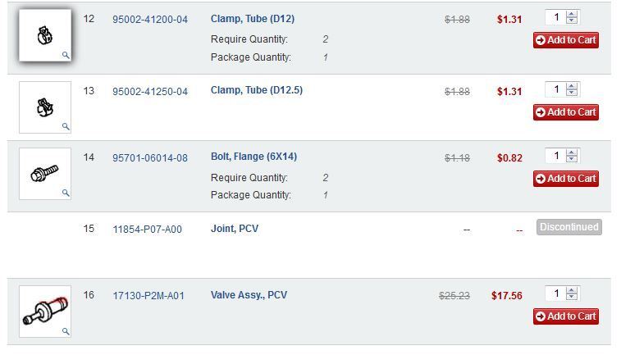
Task: Add Bolt, Flange (6X14) to cart
Action: pos(566,179)
